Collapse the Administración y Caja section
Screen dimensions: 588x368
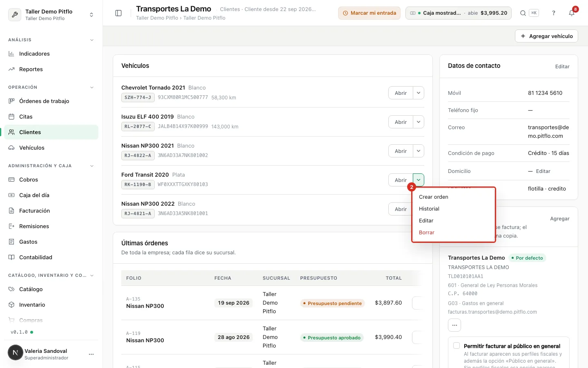92,166
